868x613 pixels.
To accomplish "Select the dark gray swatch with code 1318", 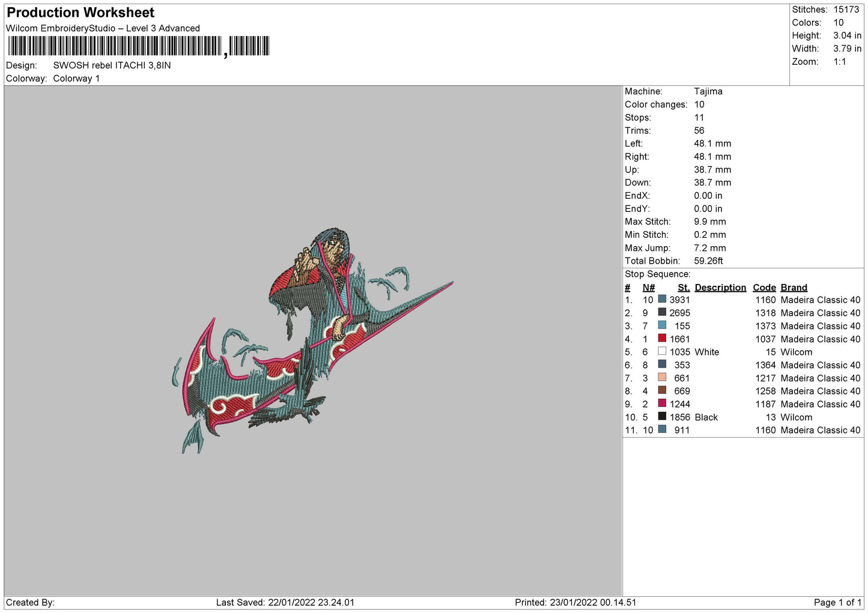I will point(662,312).
